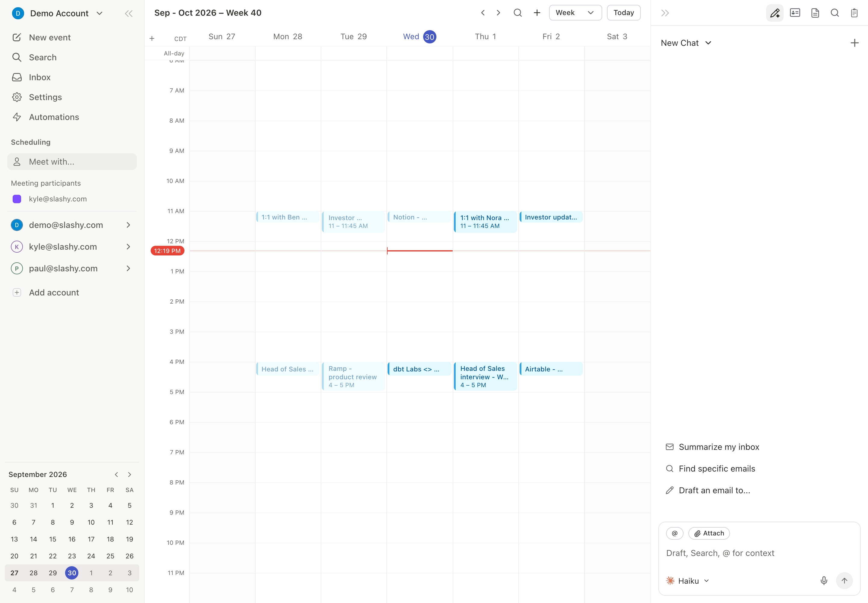Image resolution: width=868 pixels, height=603 pixels.
Task: Collapse the left sidebar with double-chevron icon
Action: click(128, 14)
